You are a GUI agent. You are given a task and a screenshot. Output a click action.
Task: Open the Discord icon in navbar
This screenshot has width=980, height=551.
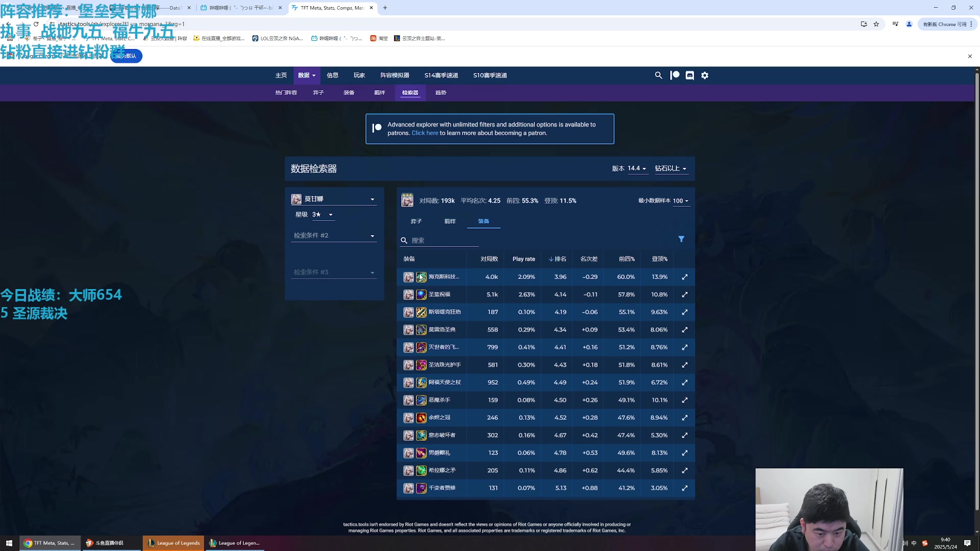coord(690,75)
